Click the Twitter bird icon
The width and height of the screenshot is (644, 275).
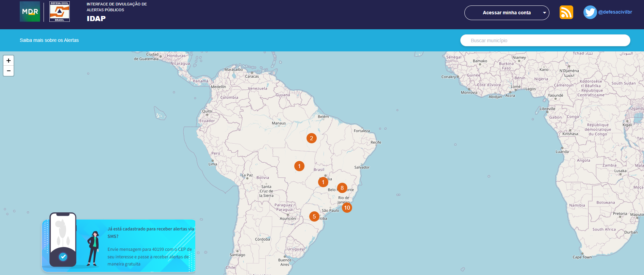[590, 12]
